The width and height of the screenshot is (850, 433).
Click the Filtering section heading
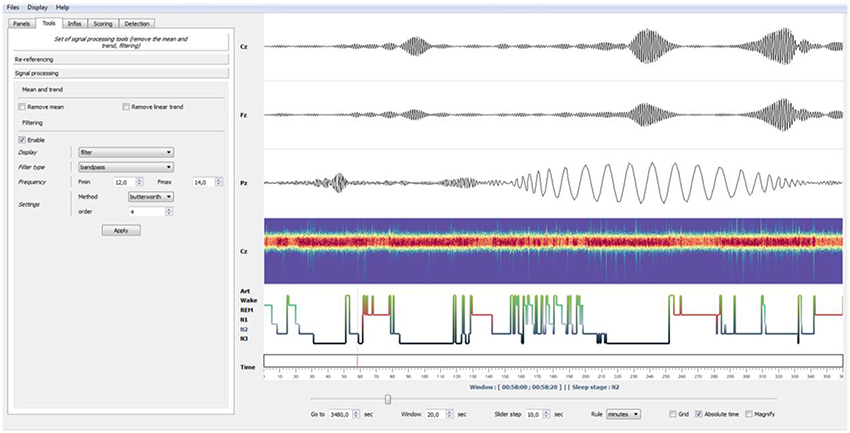33,123
